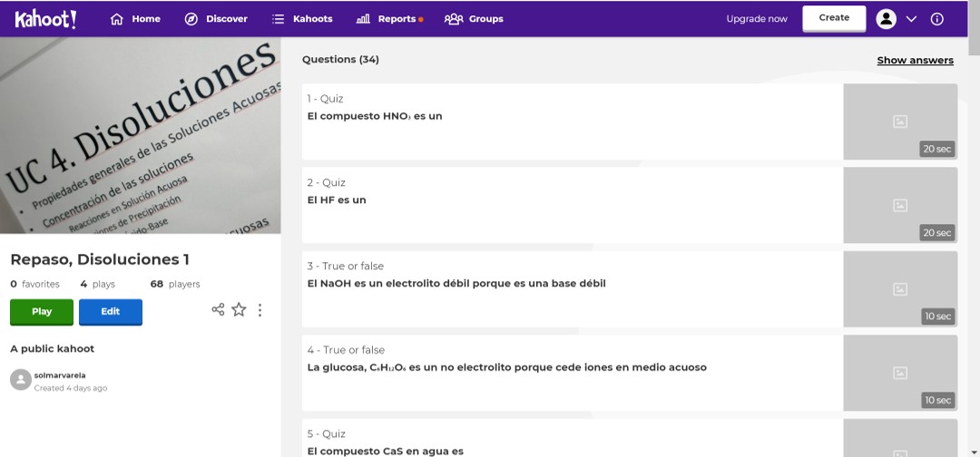Open the solmarvarela creator profile
The height and width of the screenshot is (457, 980).
60,375
